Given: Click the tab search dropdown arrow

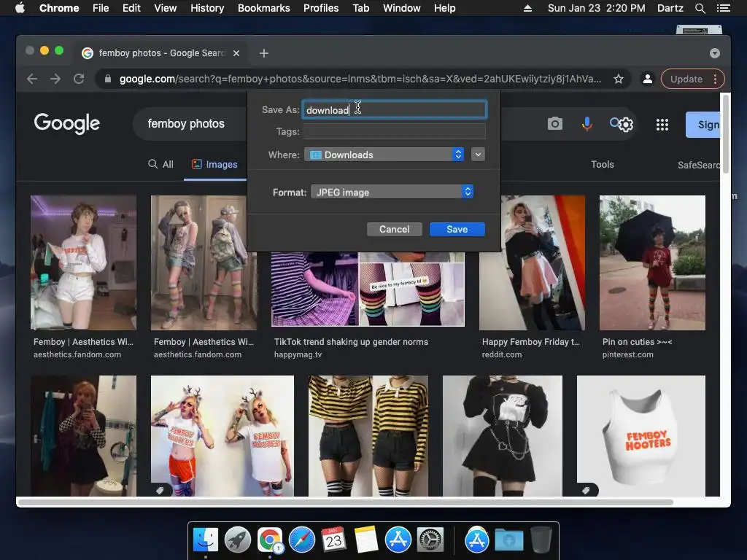Looking at the screenshot, I should 715,53.
